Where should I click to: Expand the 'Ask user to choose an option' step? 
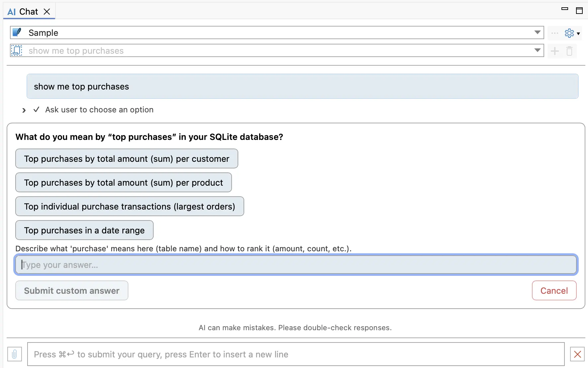pos(24,110)
